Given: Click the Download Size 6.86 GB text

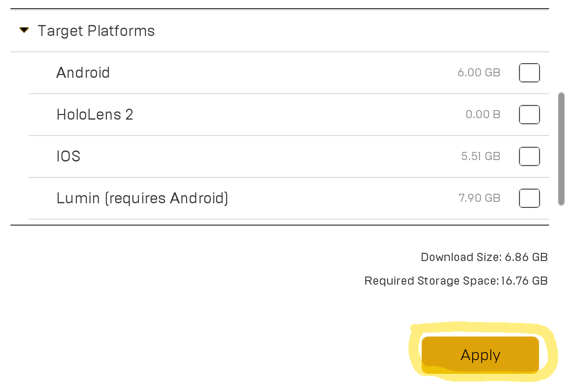Looking at the screenshot, I should (484, 257).
